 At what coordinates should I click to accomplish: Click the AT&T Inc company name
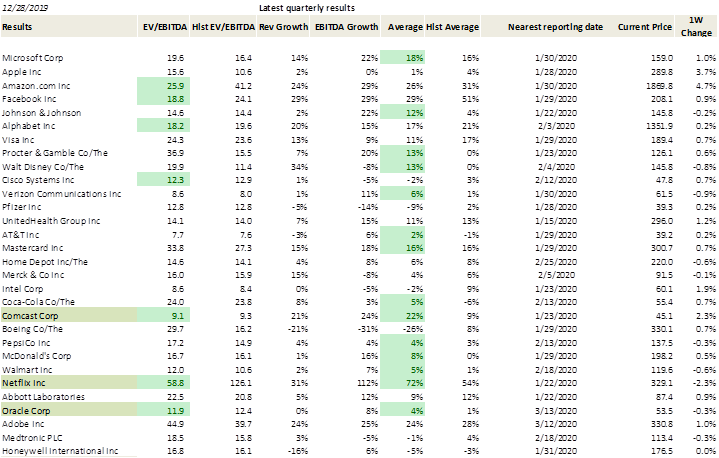(21, 235)
